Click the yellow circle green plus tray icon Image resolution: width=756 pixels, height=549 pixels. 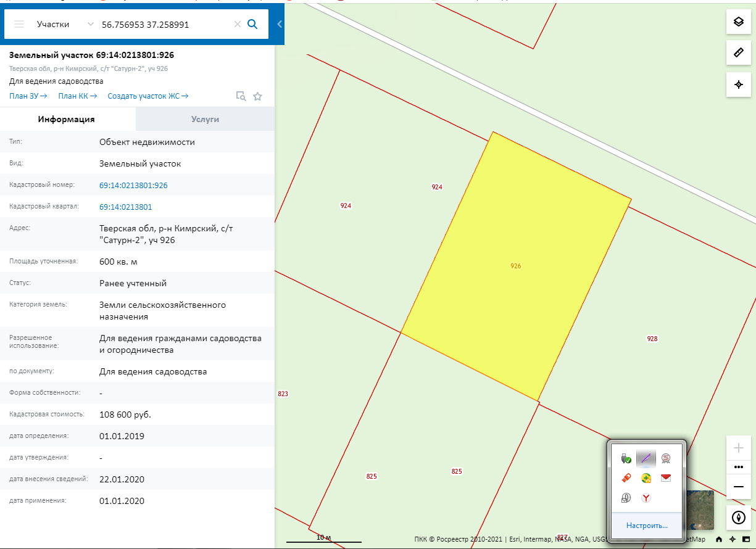coord(646,478)
